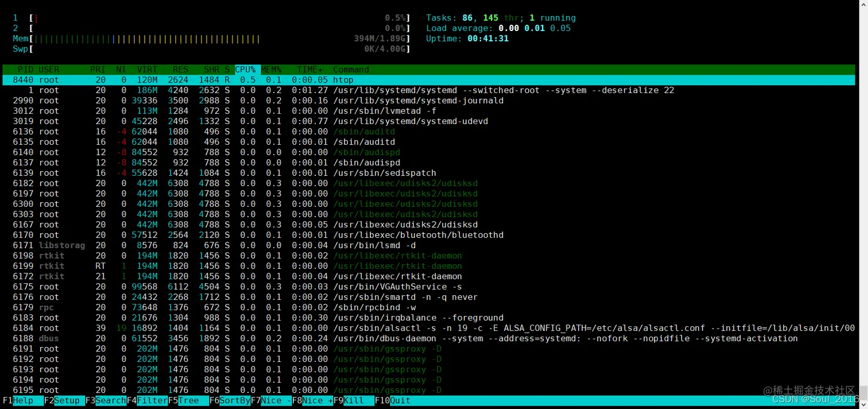Choose F9 Kill in the function bar
The width and height of the screenshot is (868, 409).
(x=354, y=400)
